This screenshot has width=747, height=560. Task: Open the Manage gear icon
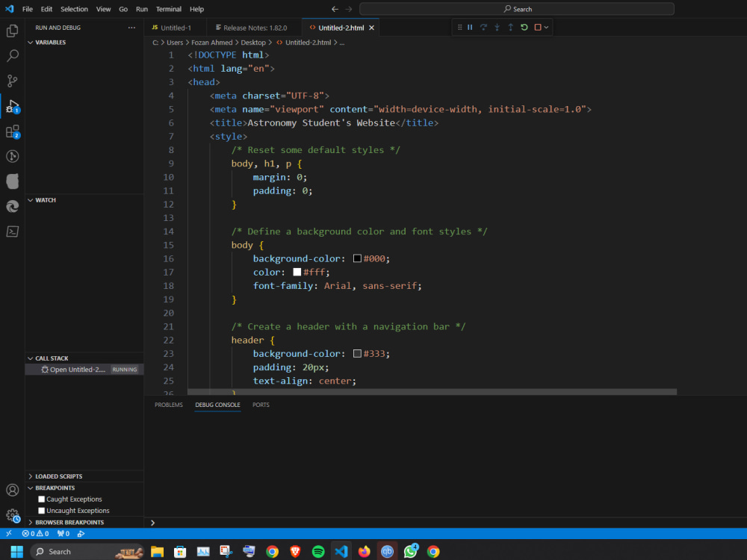13,515
